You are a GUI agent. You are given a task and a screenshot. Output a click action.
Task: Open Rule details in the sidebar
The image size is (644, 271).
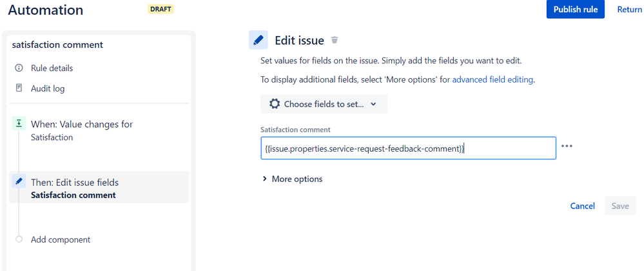[52, 68]
